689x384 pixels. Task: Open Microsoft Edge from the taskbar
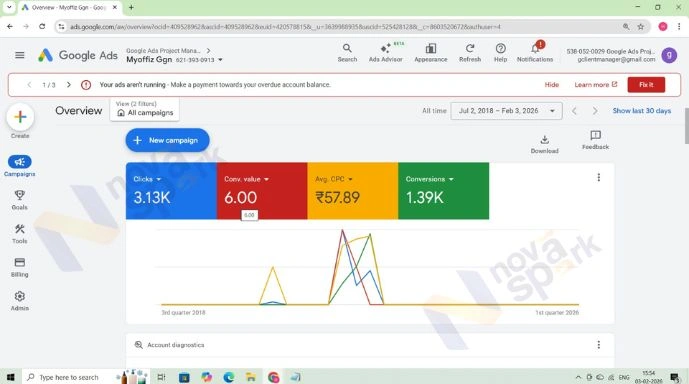click(228, 377)
